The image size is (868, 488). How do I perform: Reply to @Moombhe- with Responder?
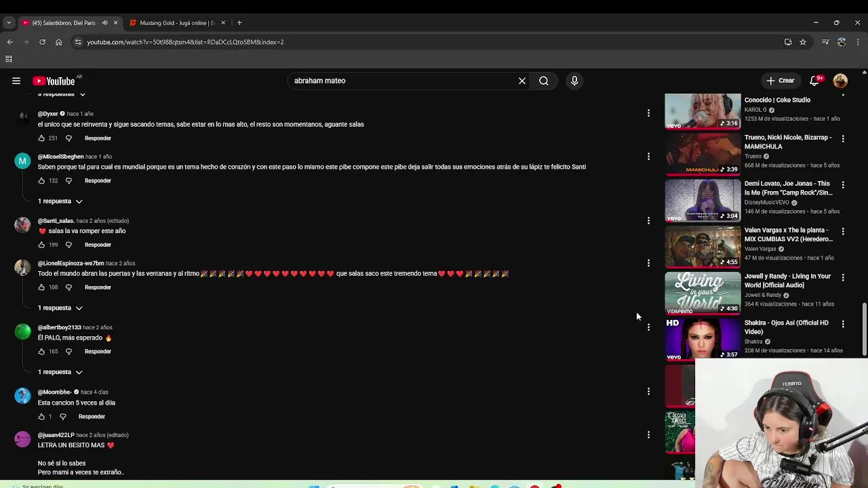coord(92,417)
